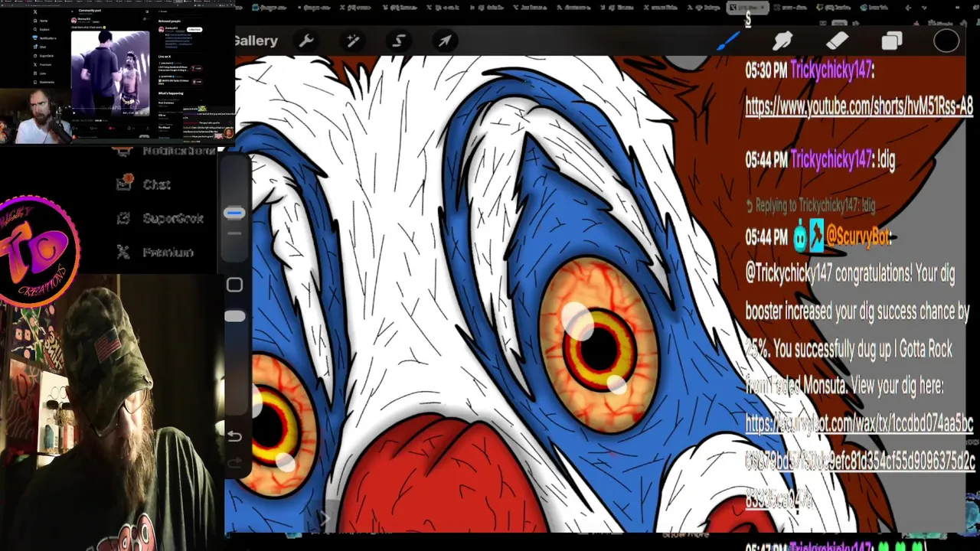Screen dimensions: 980x551
Task: Open the black active color circle
Action: click(x=946, y=41)
